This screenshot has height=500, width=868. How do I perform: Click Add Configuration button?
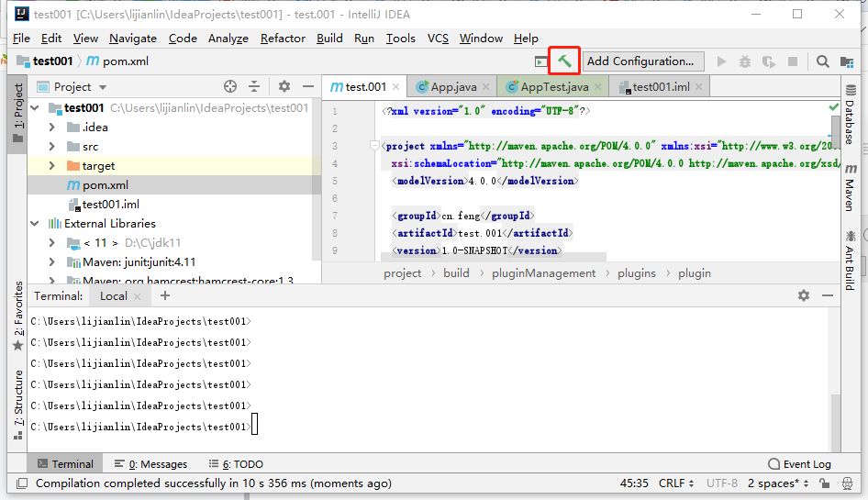(642, 61)
